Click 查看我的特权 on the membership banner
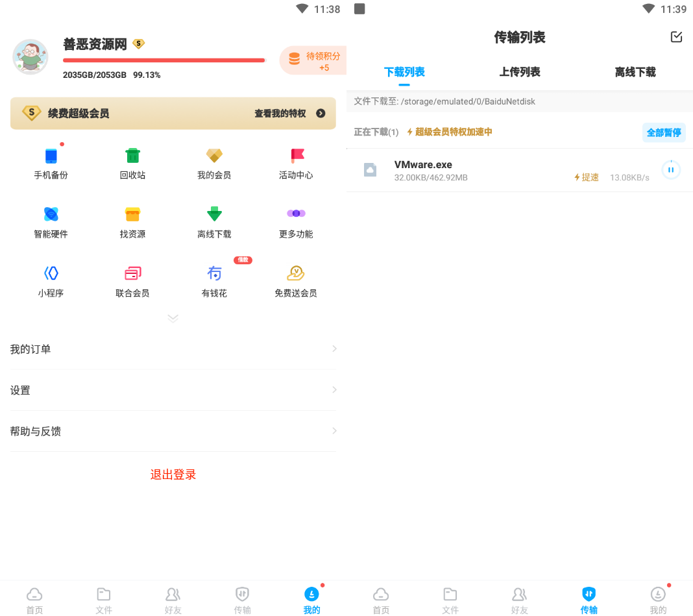The height and width of the screenshot is (616, 693). (289, 114)
